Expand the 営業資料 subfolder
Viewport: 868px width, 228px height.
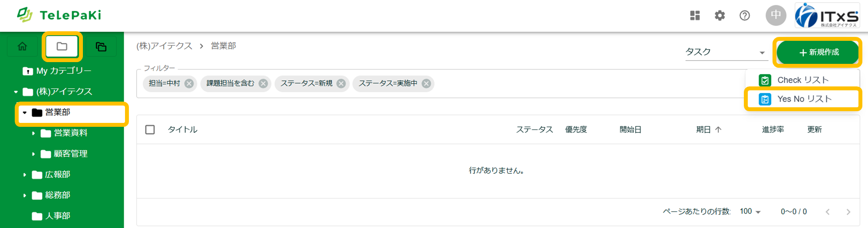coord(33,133)
